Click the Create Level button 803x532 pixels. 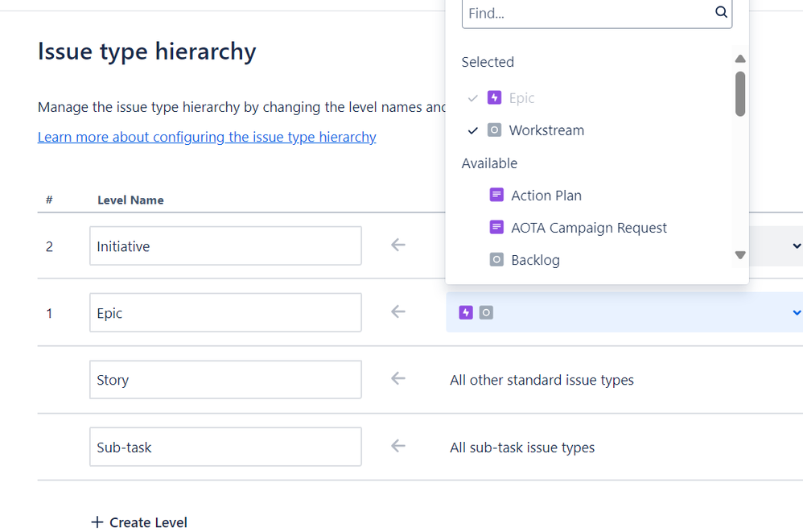pos(139,522)
